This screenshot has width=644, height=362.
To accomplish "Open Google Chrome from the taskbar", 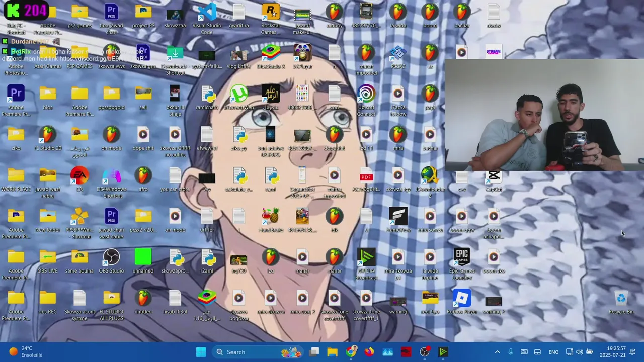I will click(x=351, y=352).
